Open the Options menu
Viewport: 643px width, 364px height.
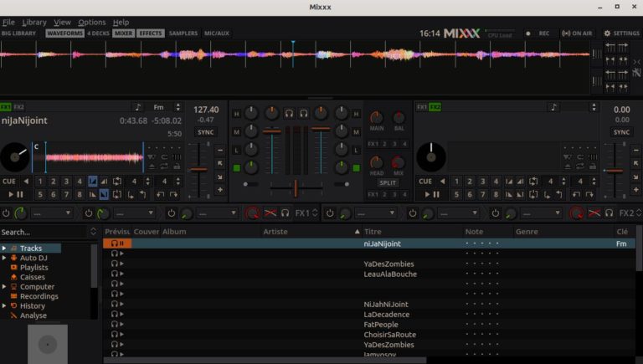[x=92, y=22]
